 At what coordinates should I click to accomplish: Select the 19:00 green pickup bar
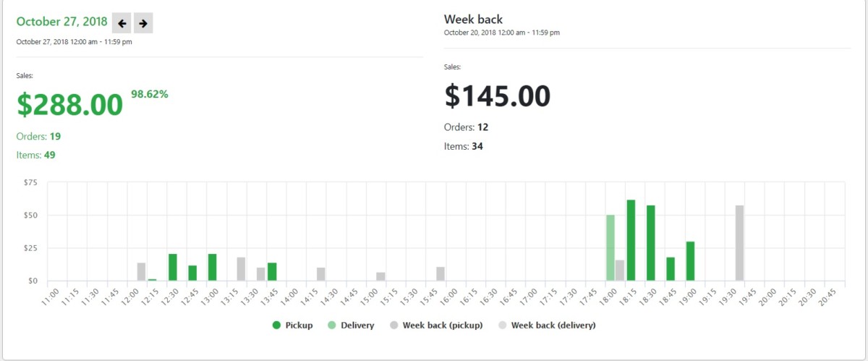click(690, 261)
